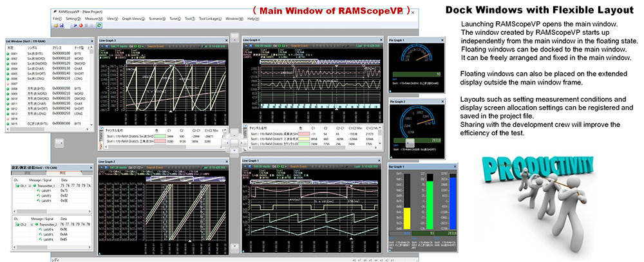Click Search Event in Line Graph 1

(x=299, y=167)
